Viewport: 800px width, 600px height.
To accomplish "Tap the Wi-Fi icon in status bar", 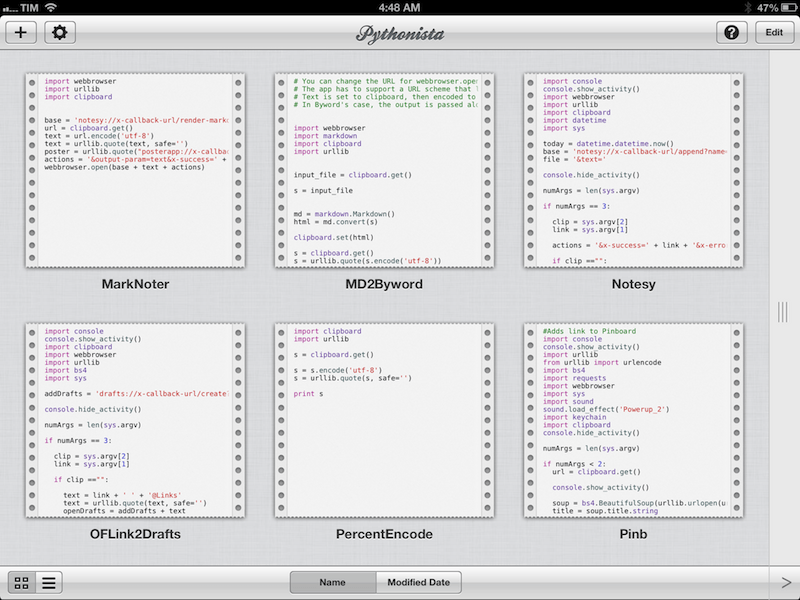I will point(51,8).
